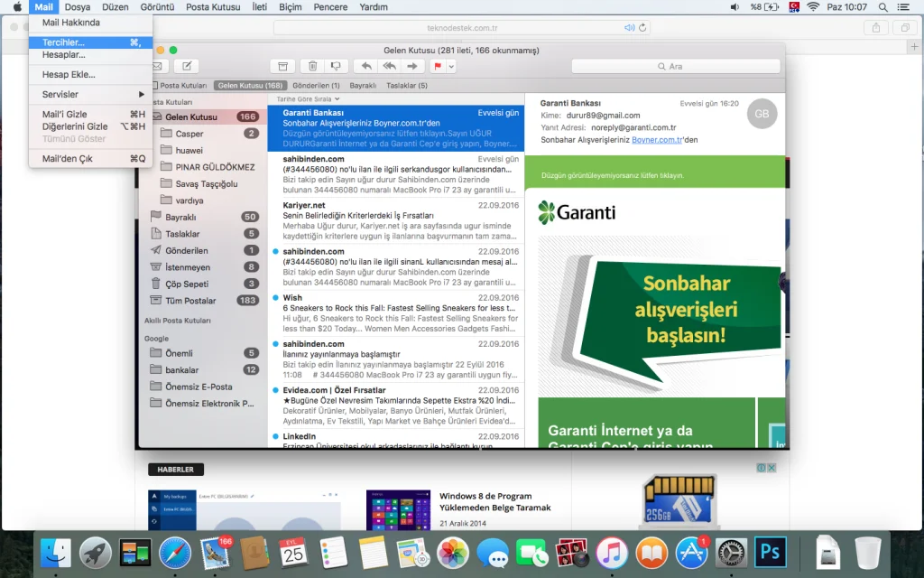Choose Hesap Ekle… menu entry
Viewport: 924px width, 578px height.
pyautogui.click(x=69, y=74)
